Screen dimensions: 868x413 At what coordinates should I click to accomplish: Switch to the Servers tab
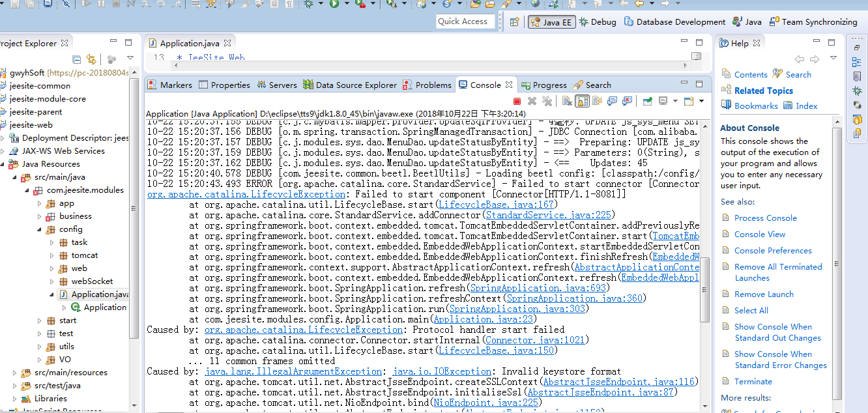[277, 85]
